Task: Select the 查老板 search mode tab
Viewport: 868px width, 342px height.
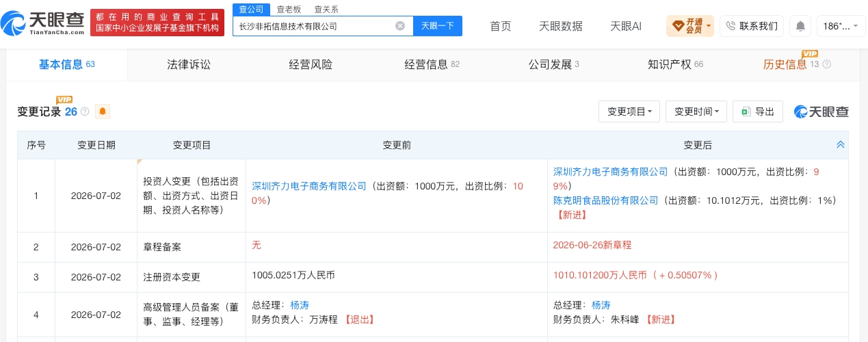Action: point(289,9)
